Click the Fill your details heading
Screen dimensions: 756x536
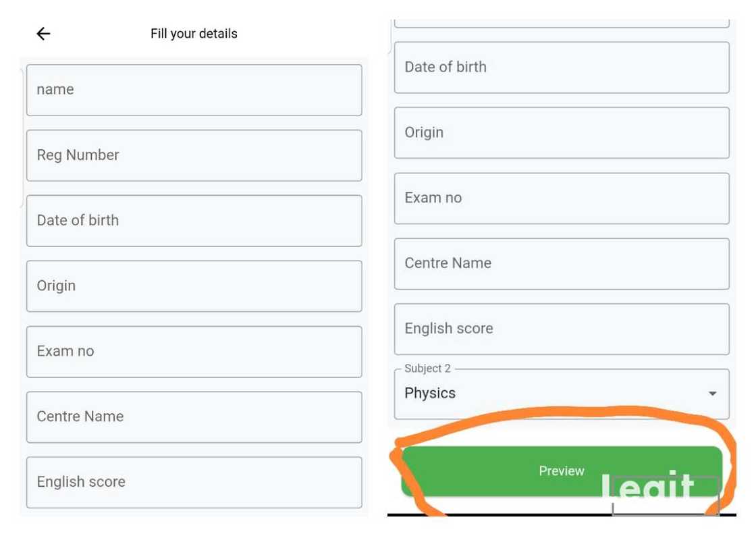click(x=194, y=34)
